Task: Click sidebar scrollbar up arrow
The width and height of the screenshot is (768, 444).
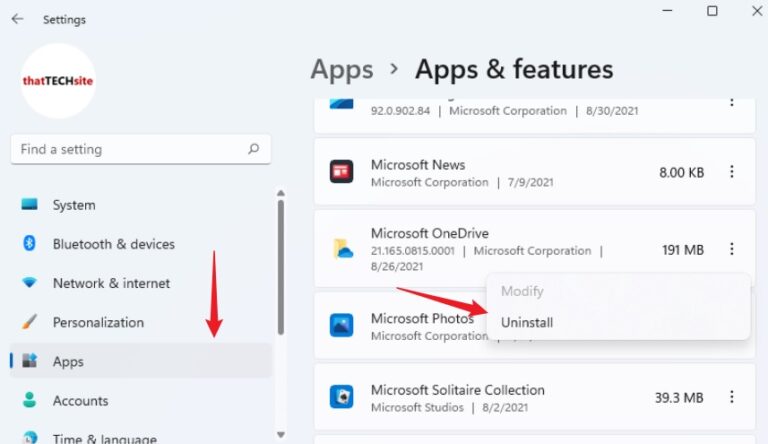Action: (x=281, y=193)
